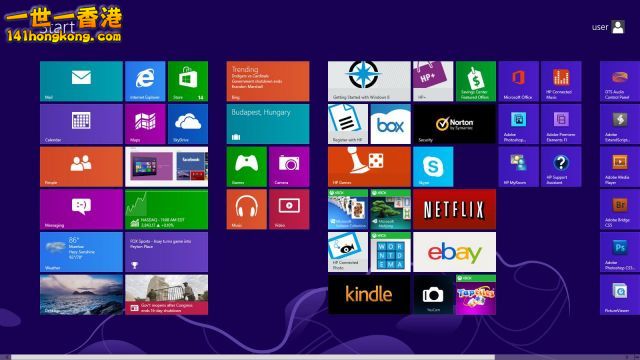Open the Kindle tile
The image size is (640, 360).
click(369, 295)
